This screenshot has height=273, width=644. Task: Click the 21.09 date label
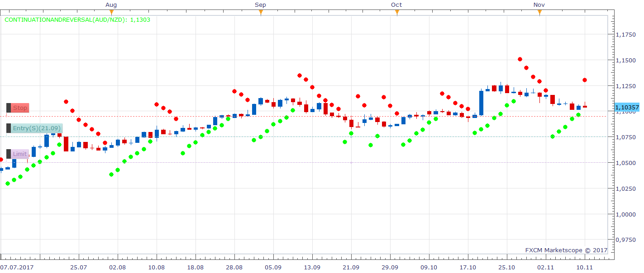[351, 268]
